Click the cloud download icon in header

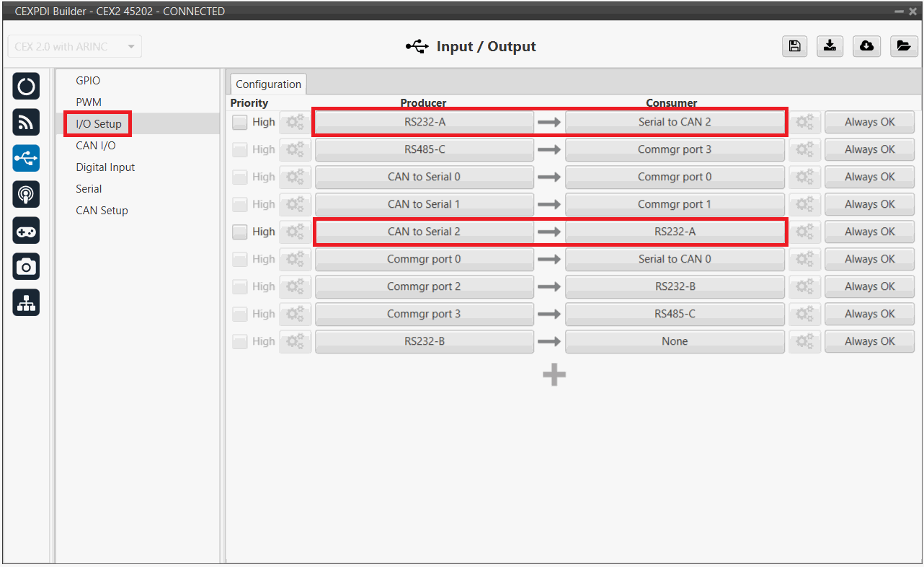coord(866,46)
